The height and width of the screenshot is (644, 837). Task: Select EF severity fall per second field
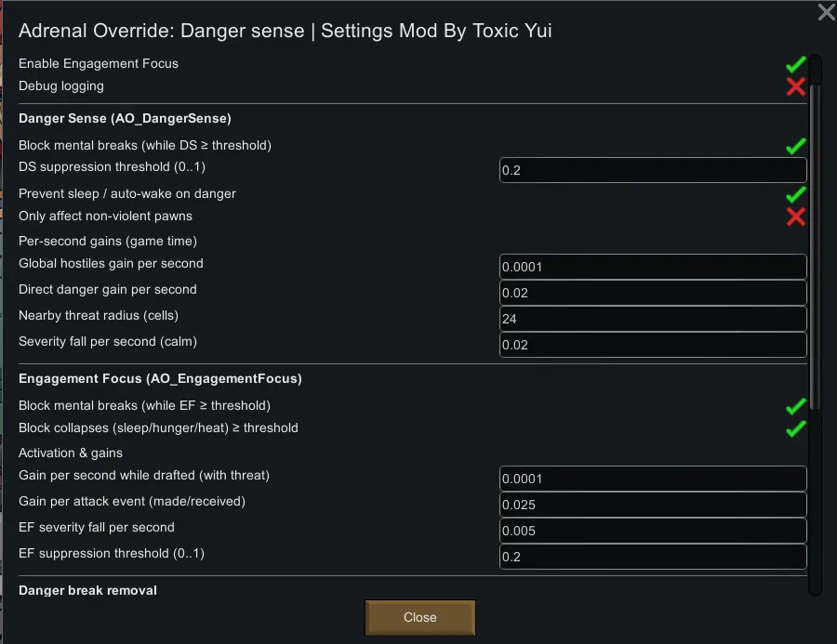(652, 531)
